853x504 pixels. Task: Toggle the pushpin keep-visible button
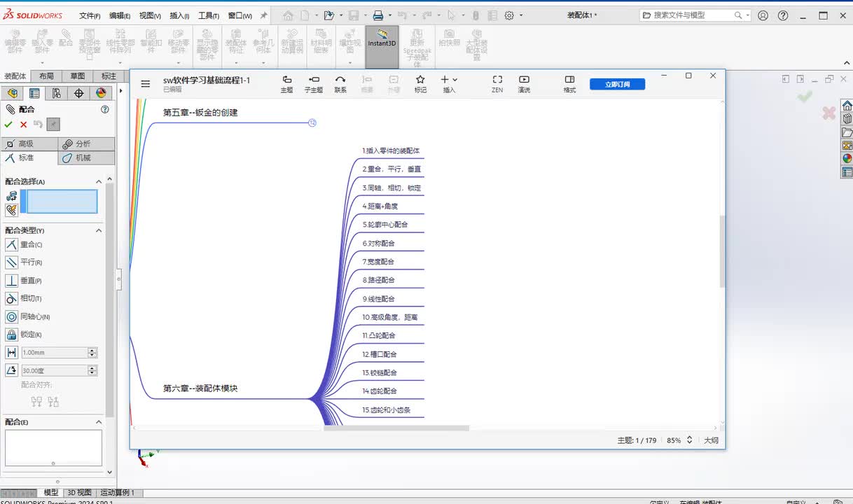click(53, 125)
